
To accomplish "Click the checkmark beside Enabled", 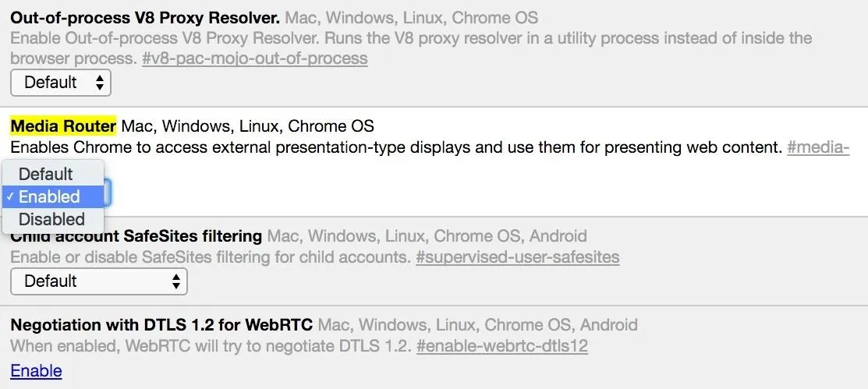I will coord(10,196).
